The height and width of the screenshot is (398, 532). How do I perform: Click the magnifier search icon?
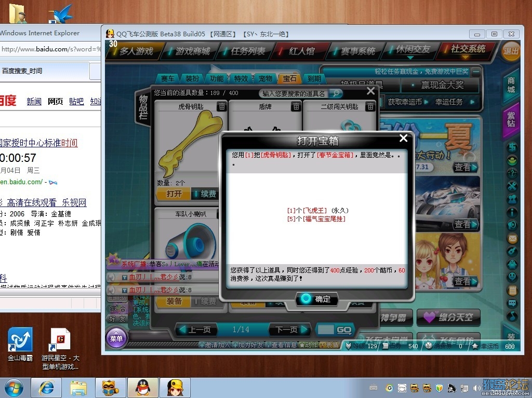point(336,93)
